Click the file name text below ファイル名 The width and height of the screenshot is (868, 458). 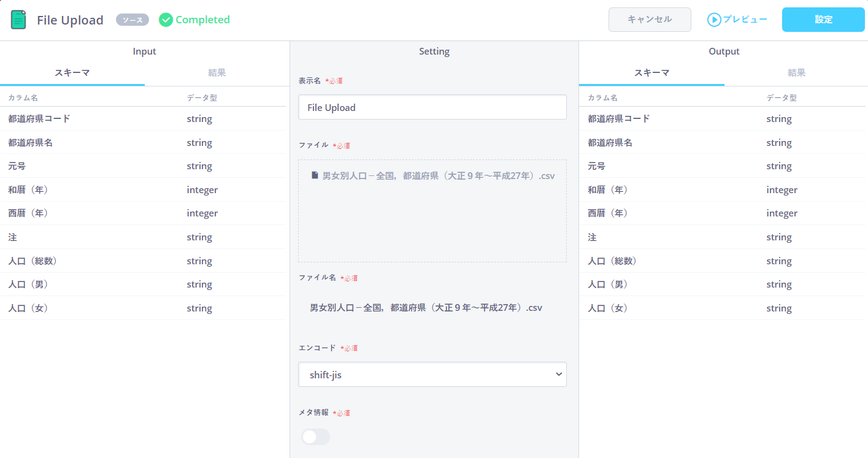(426, 308)
